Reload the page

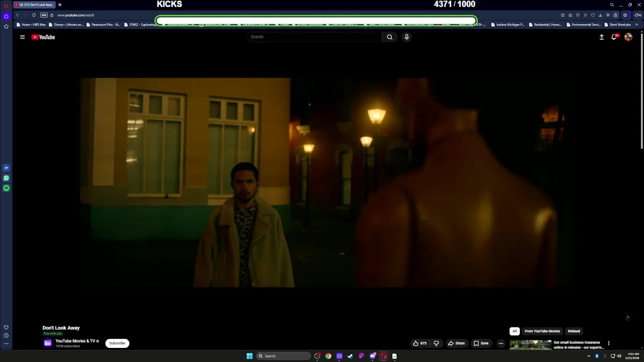(34, 15)
